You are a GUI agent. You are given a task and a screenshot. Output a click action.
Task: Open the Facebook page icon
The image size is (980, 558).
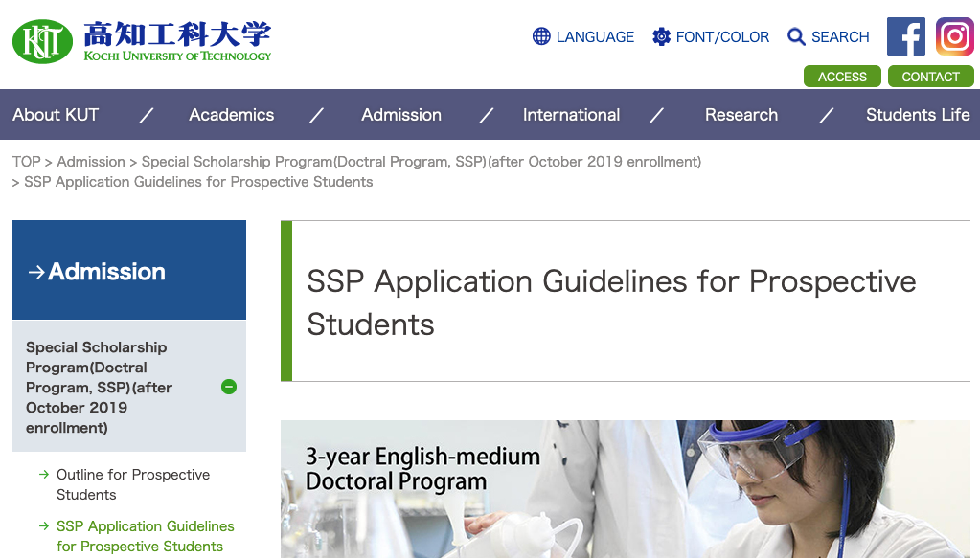pos(906,36)
